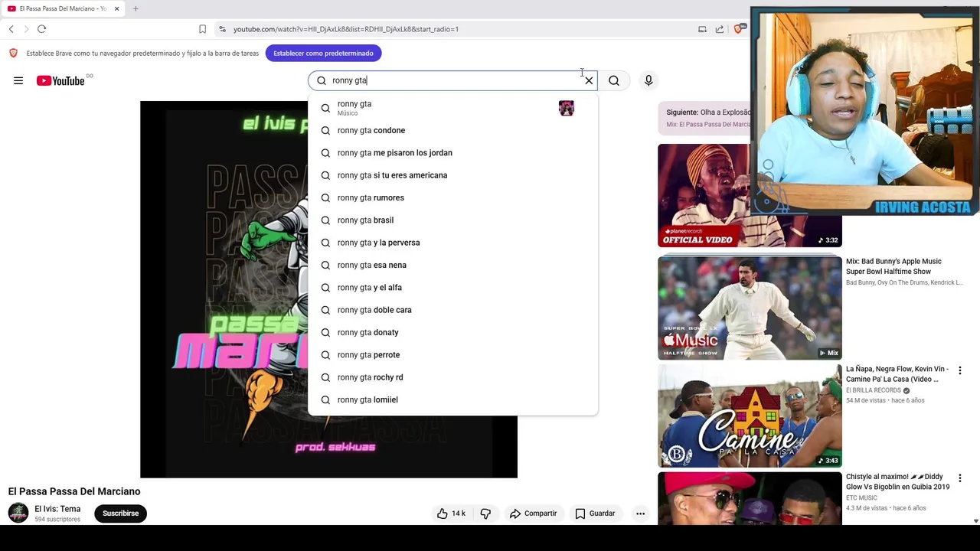
Task: Click the browser address bar URL
Action: coord(346,29)
